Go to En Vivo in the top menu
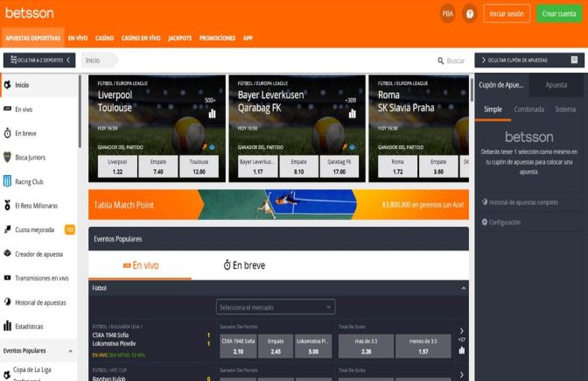 click(x=78, y=38)
